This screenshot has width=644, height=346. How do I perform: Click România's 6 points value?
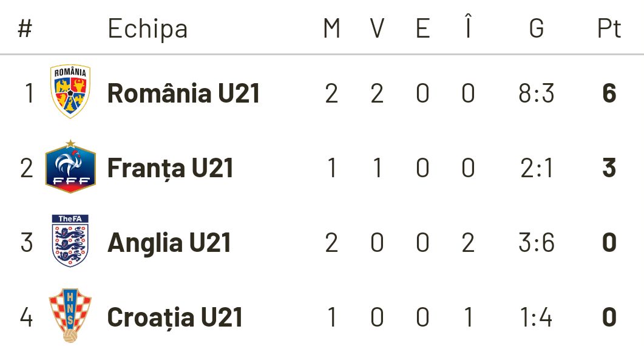point(609,94)
